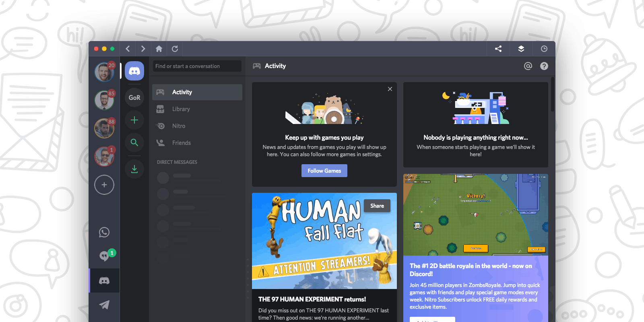Viewport: 644px width, 322px height.
Task: Open Hangouts chat with green badge
Action: [x=105, y=256]
